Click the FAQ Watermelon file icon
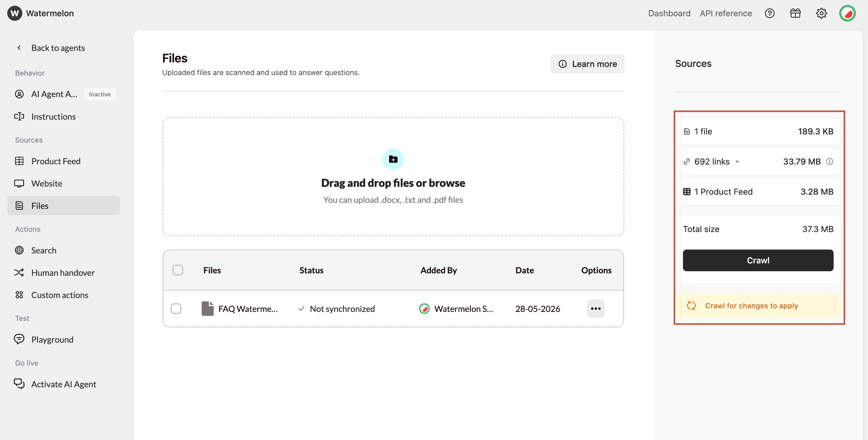This screenshot has width=868, height=440. (x=208, y=309)
